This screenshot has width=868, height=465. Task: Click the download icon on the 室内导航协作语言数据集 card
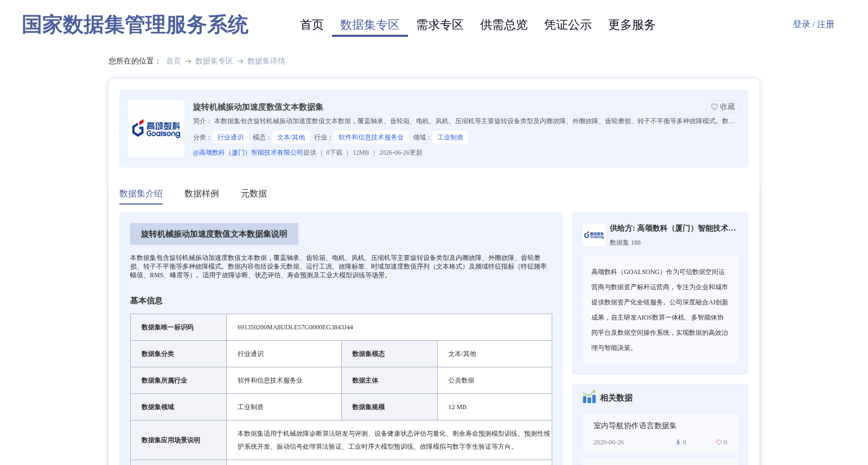(x=678, y=442)
